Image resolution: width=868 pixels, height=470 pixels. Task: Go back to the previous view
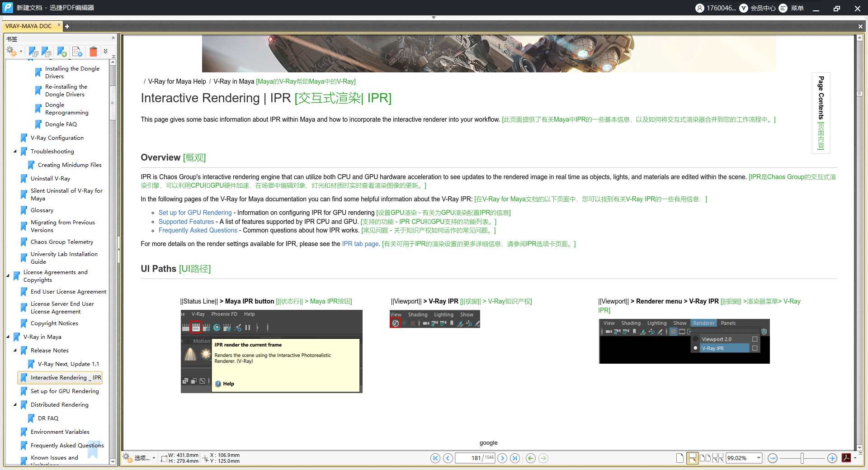531,458
